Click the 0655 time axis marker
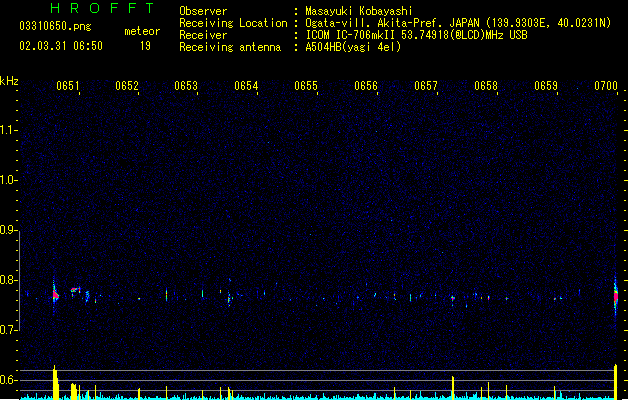The width and height of the screenshot is (629, 400). 306,86
